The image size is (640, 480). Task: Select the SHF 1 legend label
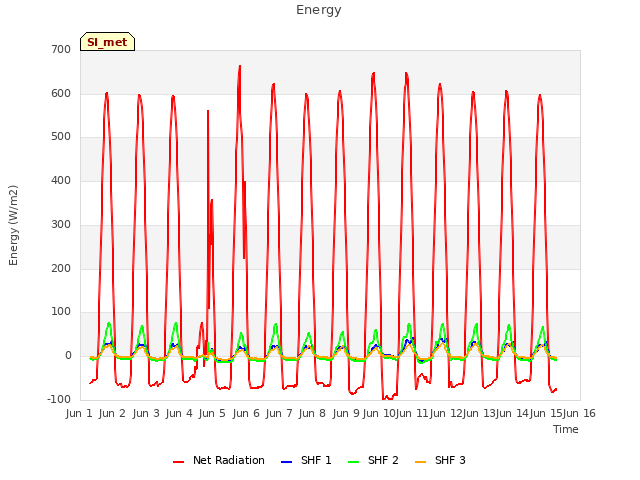tap(316, 460)
